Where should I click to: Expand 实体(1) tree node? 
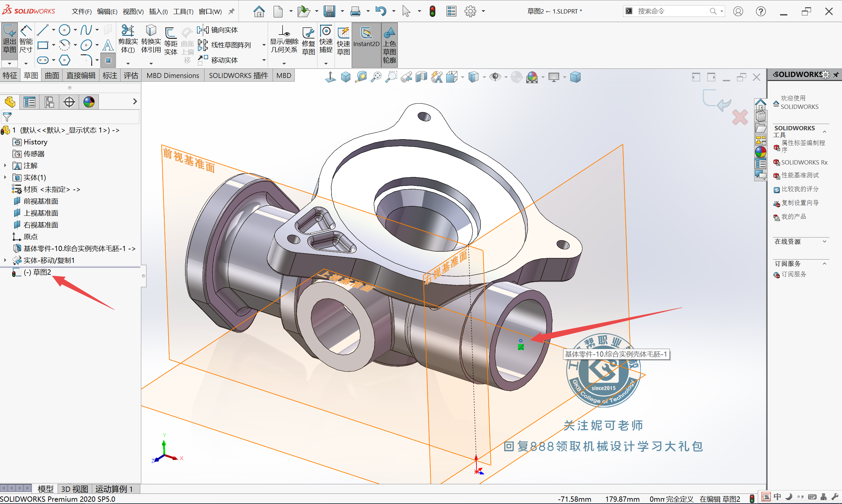pyautogui.click(x=5, y=177)
